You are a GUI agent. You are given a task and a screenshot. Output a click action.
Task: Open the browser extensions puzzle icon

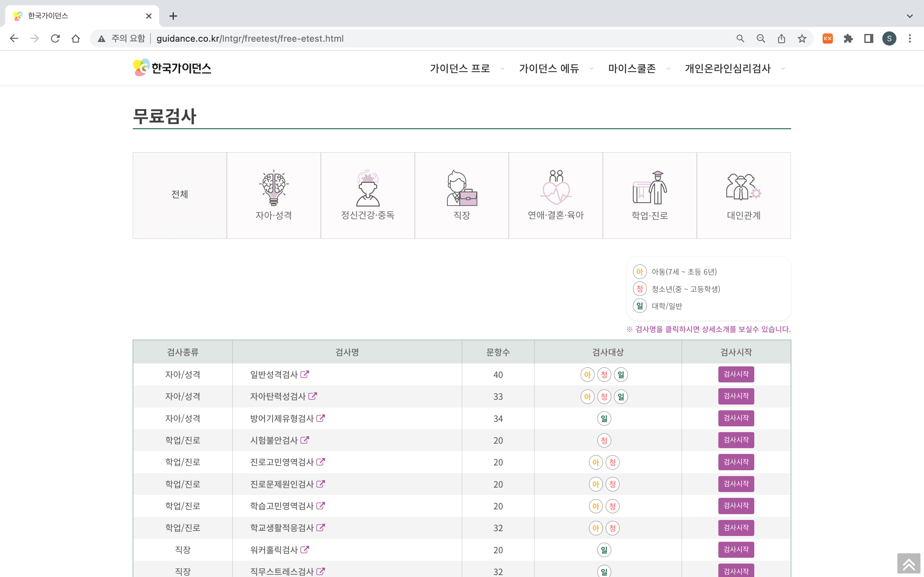pos(848,38)
